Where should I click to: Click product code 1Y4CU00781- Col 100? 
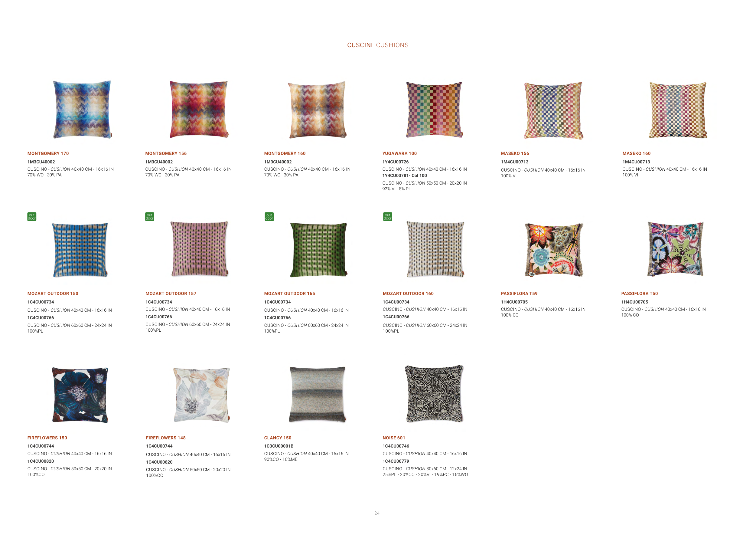coord(404,176)
